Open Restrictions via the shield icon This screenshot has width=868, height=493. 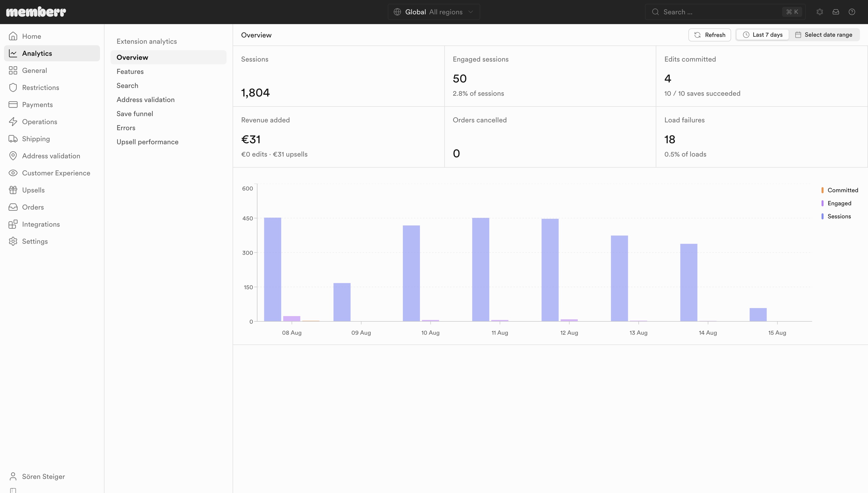point(13,87)
